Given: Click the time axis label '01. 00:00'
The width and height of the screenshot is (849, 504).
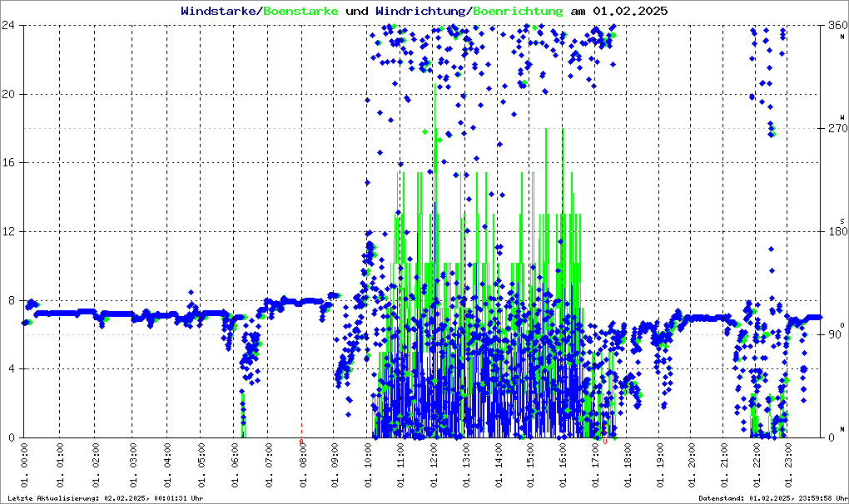Looking at the screenshot, I should tap(24, 465).
